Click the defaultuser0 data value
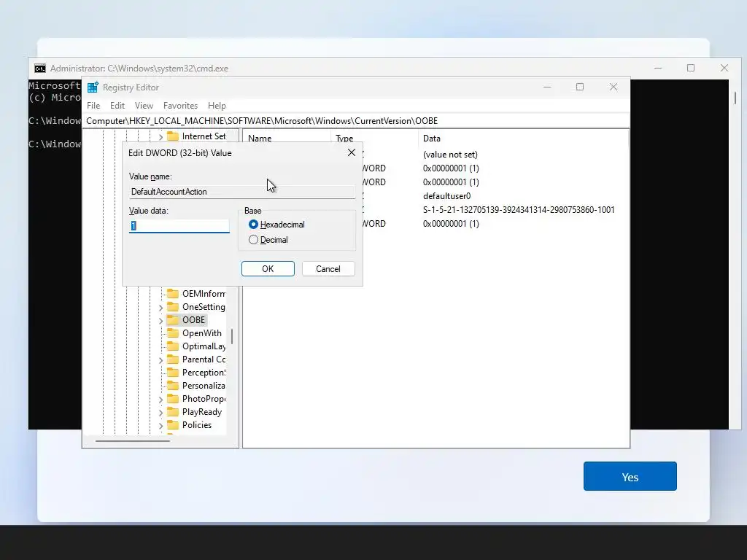This screenshot has width=747, height=560. point(447,196)
